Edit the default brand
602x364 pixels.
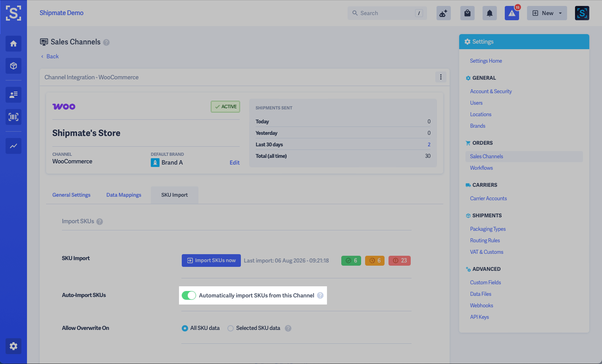click(235, 163)
